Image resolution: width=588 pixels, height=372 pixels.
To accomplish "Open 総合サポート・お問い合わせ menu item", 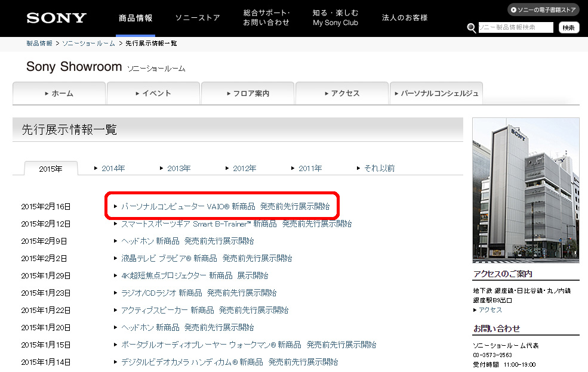I will click(x=266, y=18).
